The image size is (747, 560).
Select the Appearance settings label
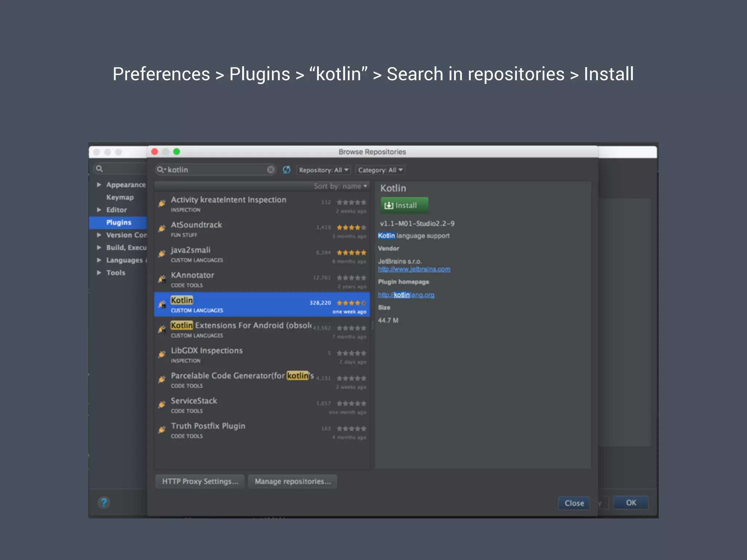coord(126,185)
